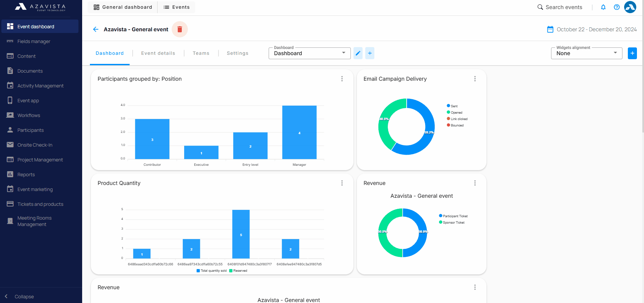Open Events top tab

(177, 7)
